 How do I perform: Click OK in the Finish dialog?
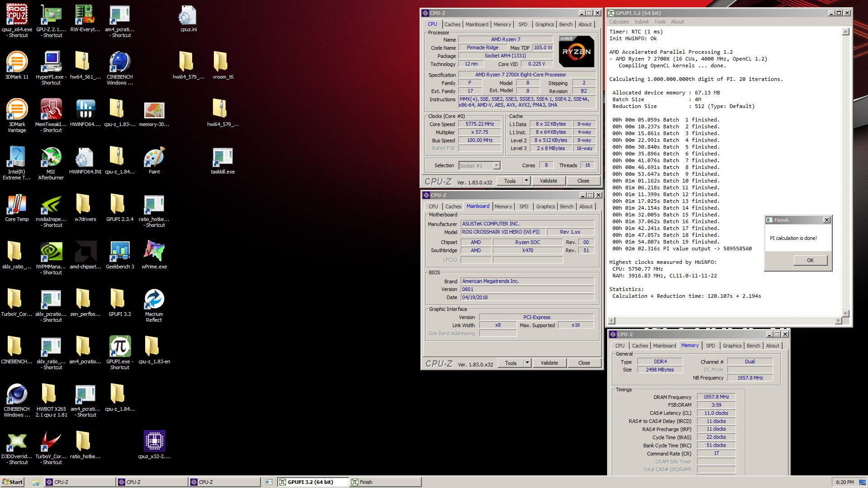point(810,260)
